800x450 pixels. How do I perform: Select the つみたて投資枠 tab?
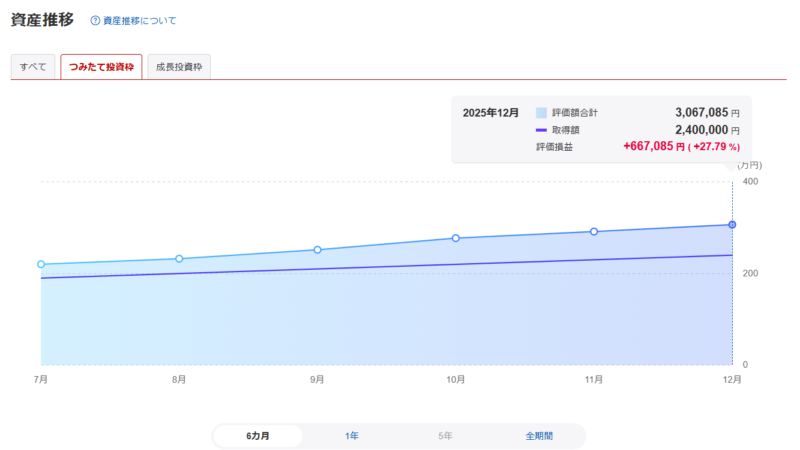click(101, 67)
